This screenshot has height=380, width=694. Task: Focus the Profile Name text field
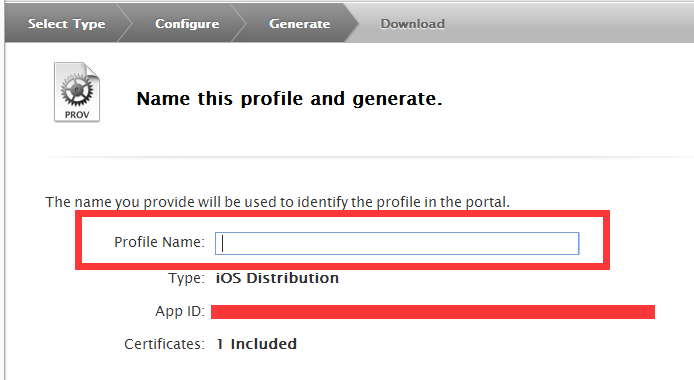point(397,243)
